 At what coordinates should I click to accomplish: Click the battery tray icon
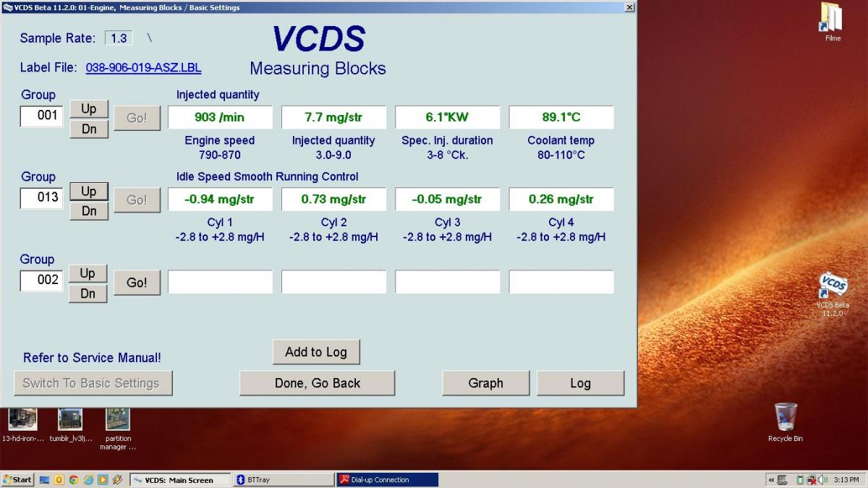coord(800,480)
